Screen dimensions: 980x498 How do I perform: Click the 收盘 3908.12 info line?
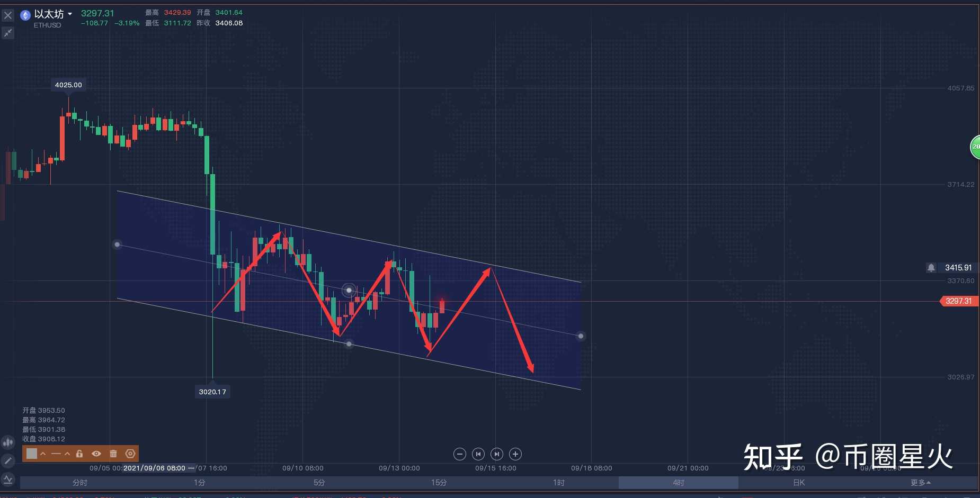tap(43, 439)
